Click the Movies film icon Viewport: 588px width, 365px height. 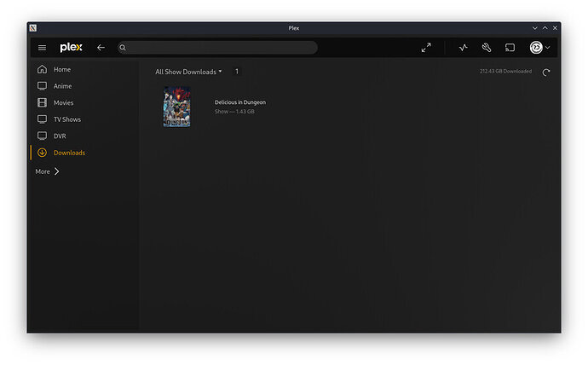[x=42, y=102]
